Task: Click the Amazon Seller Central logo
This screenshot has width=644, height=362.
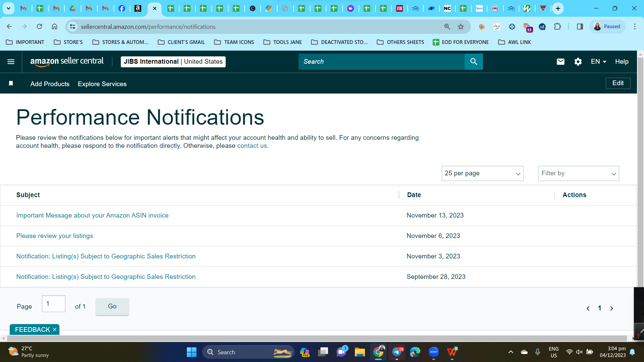Action: [67, 62]
